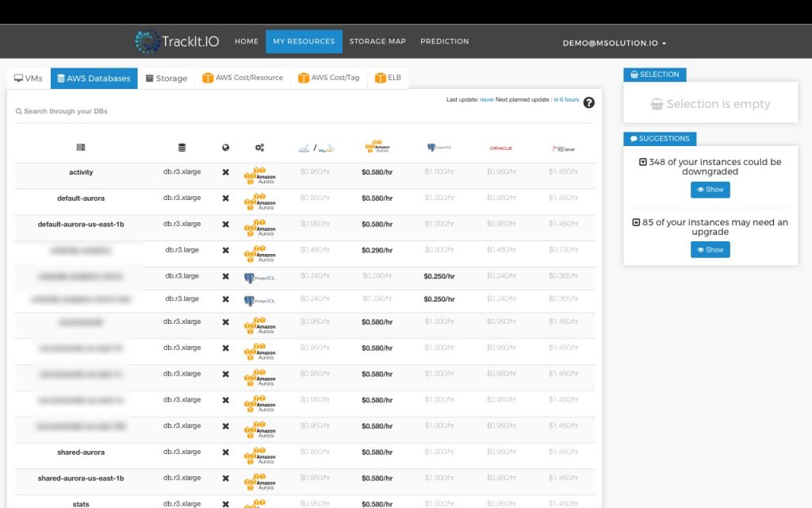Click the gears settings column header icon

259,146
